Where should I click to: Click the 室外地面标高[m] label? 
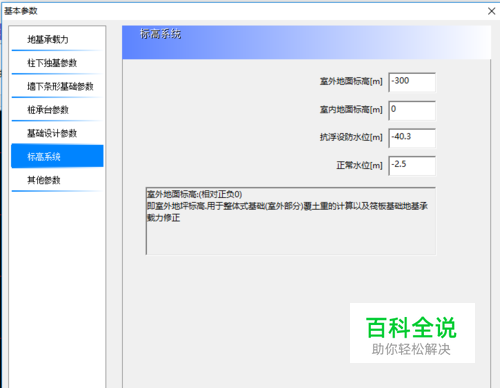click(351, 81)
